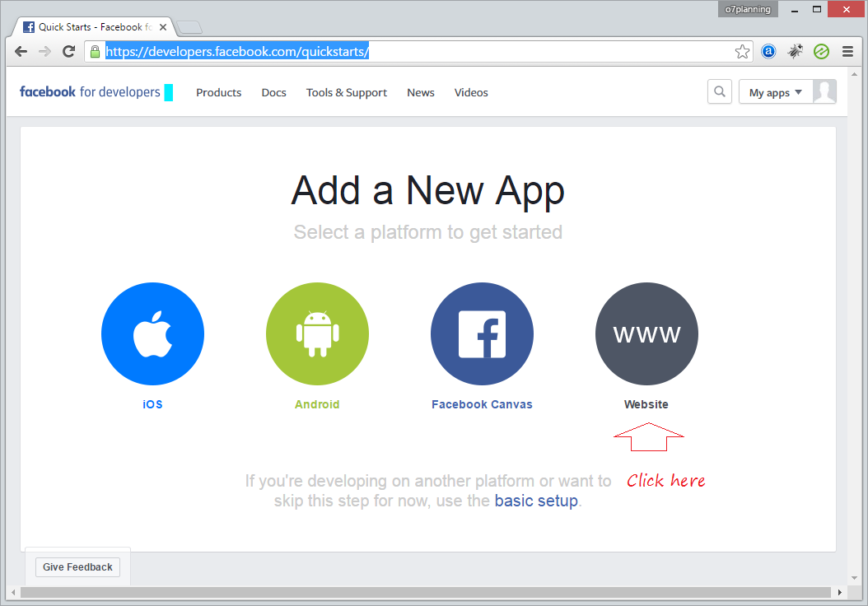Choose the WWW Website platform icon
The height and width of the screenshot is (606, 868).
[x=646, y=333]
